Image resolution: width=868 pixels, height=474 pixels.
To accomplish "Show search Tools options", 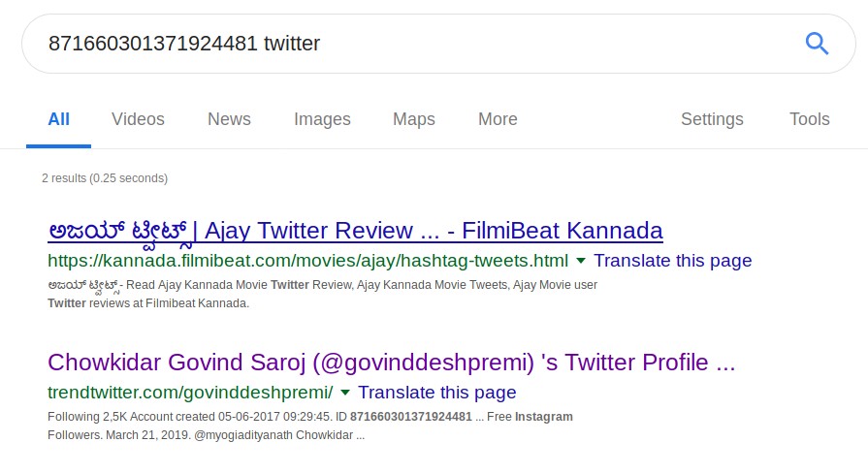I will (x=809, y=119).
